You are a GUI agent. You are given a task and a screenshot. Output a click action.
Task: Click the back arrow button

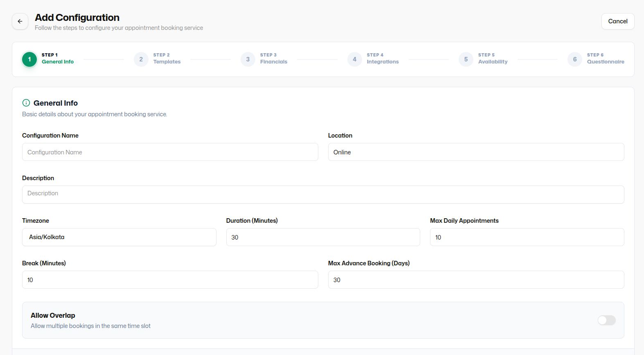click(x=20, y=21)
